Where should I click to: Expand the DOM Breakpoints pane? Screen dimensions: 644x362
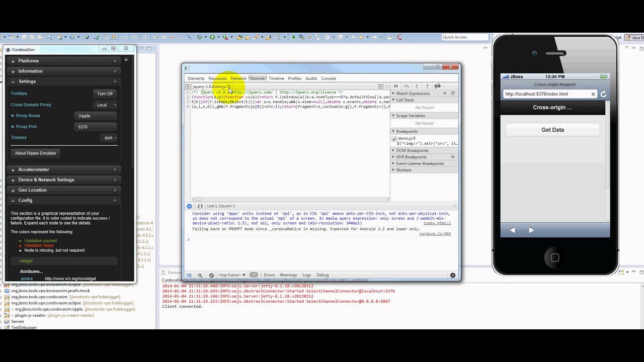[424, 150]
